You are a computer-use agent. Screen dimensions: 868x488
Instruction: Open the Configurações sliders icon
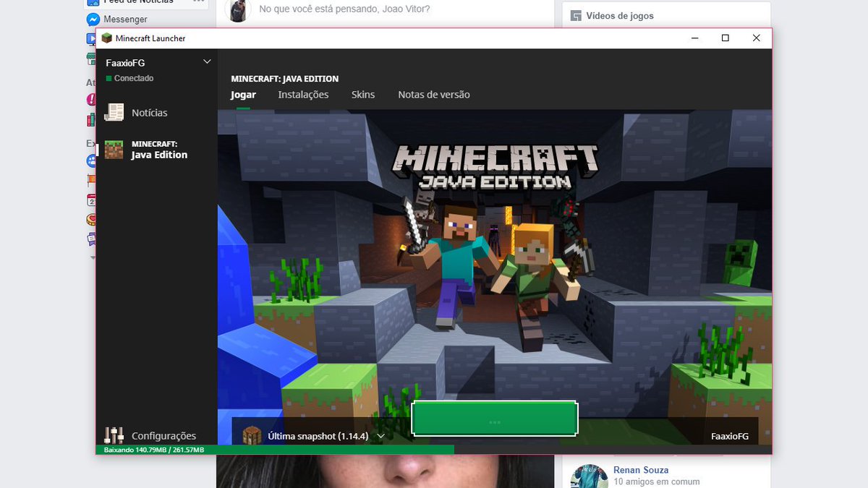[x=114, y=435]
